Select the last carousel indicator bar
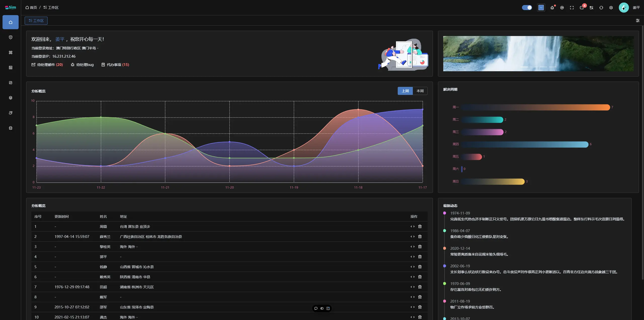644x320 pixels. [x=553, y=67]
